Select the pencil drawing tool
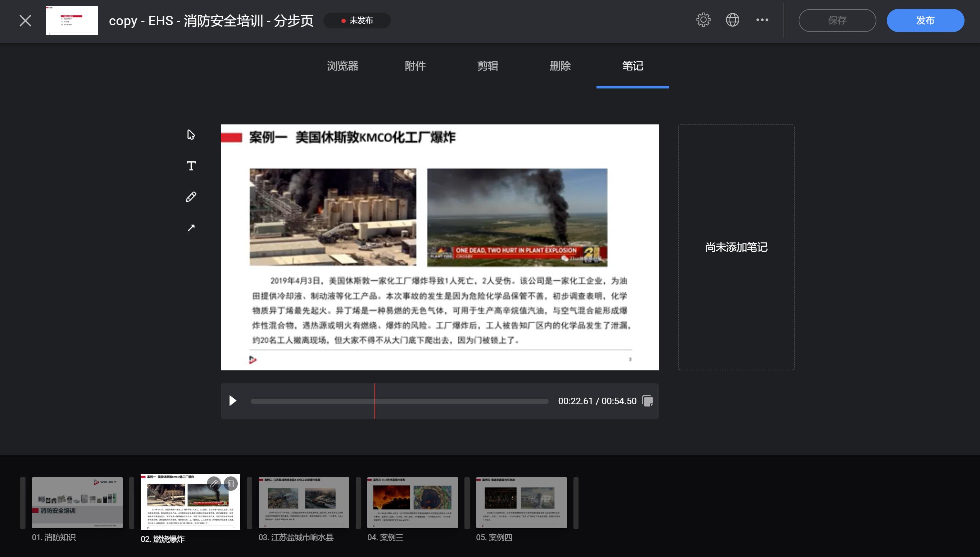Image resolution: width=980 pixels, height=557 pixels. [191, 197]
